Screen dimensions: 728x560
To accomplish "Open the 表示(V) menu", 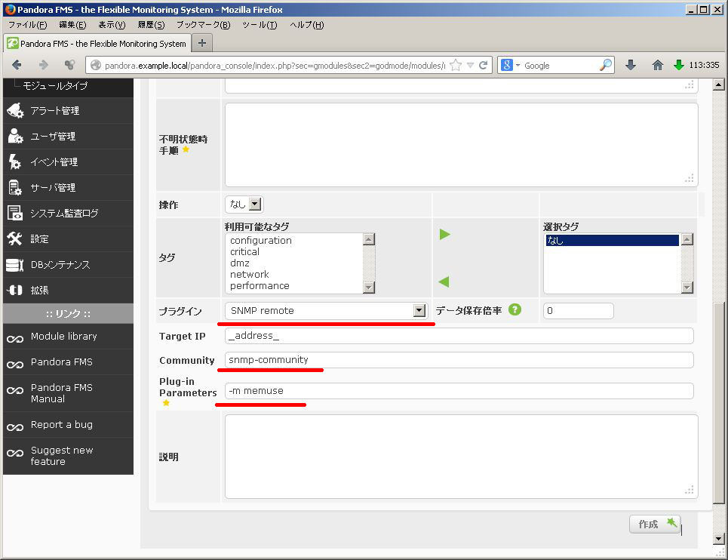I will [112, 25].
